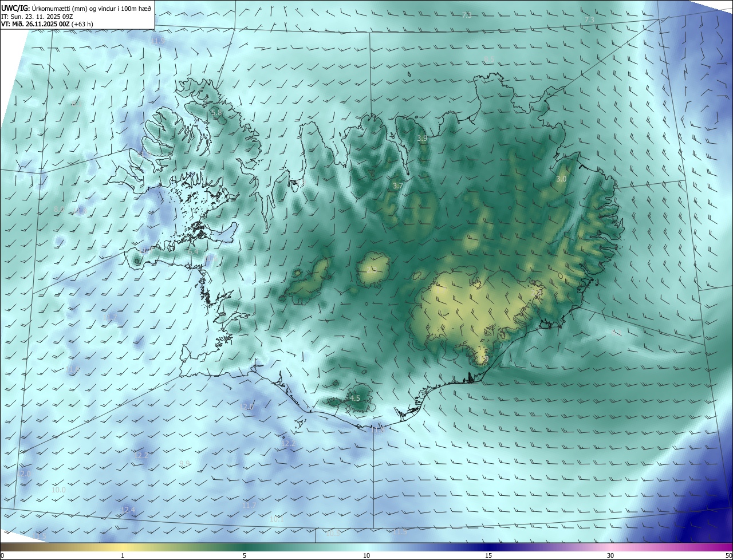Click the colorbar tick label 15
The image size is (733, 560).
(x=488, y=555)
